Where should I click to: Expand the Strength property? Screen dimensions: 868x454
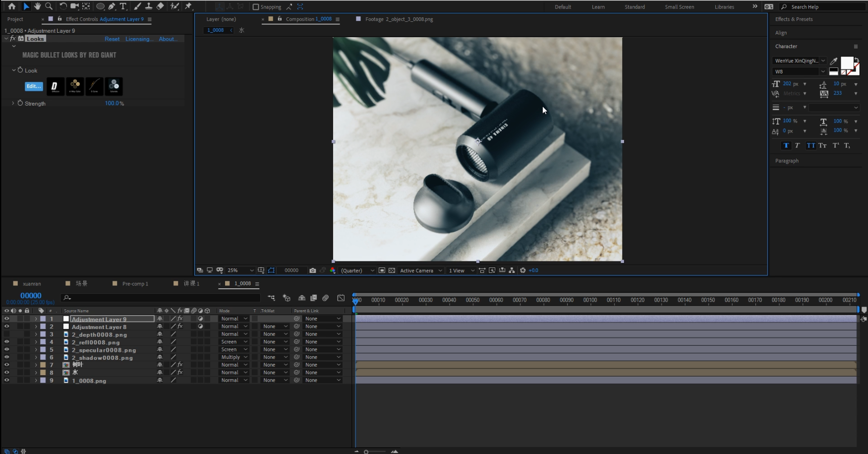click(x=13, y=103)
